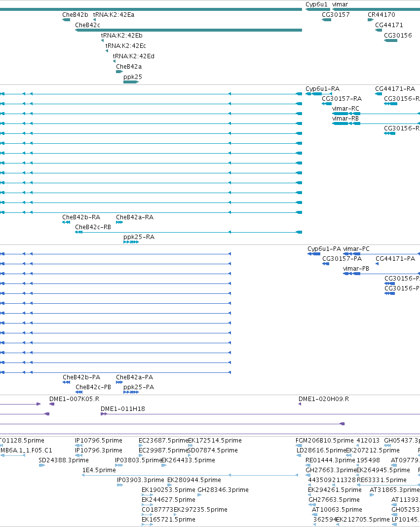Select the CheB42b-PA protein label

pos(81,377)
